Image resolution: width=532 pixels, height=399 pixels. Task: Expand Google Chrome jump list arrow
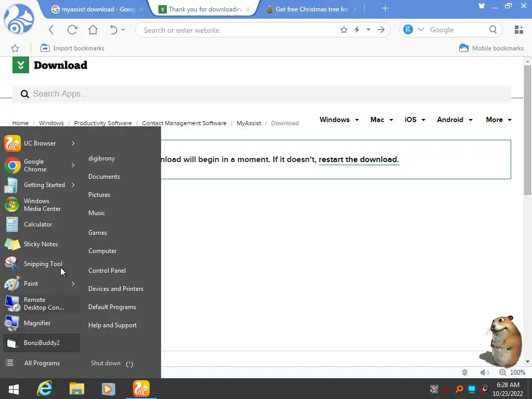73,165
